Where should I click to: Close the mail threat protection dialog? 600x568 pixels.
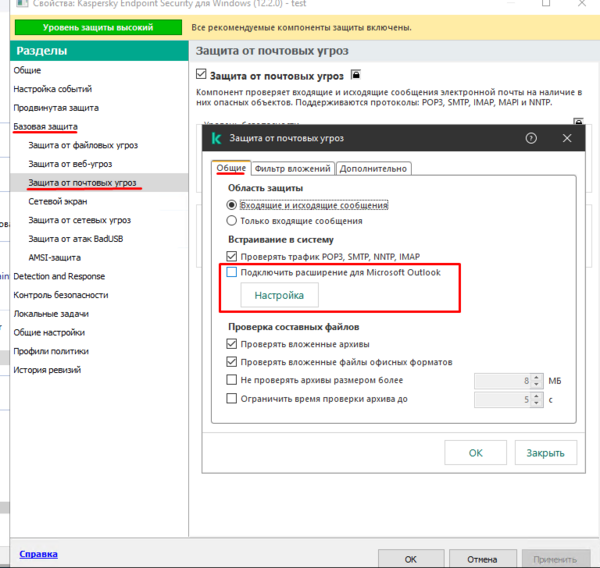(x=567, y=138)
